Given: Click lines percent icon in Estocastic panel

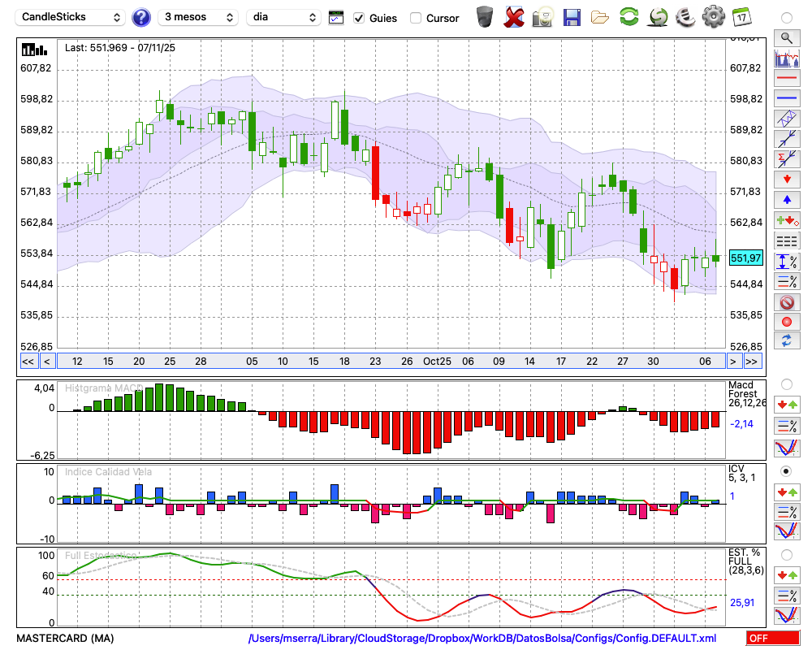Looking at the screenshot, I should 787,596.
